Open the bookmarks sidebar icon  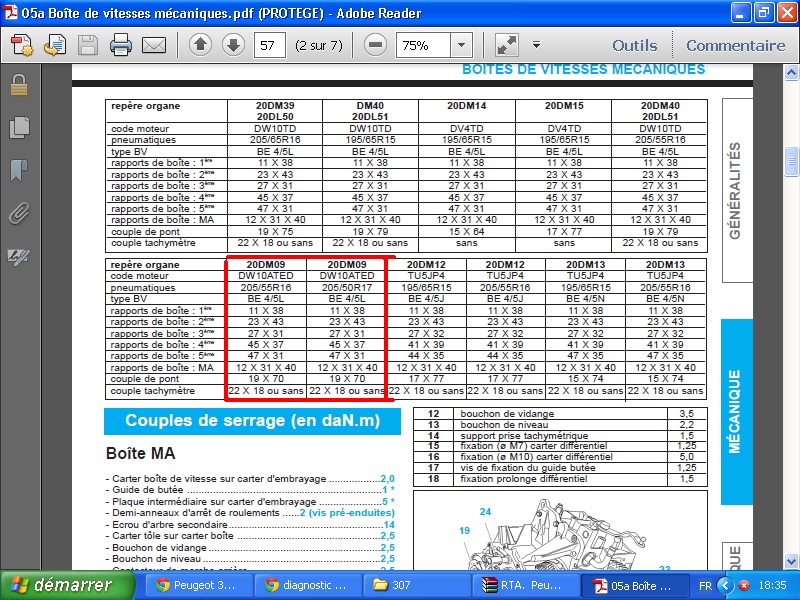click(19, 170)
